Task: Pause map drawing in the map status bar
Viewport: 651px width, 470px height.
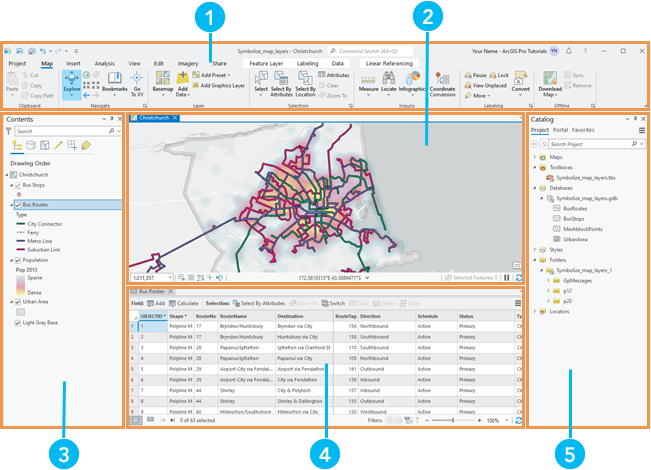Action: (507, 277)
